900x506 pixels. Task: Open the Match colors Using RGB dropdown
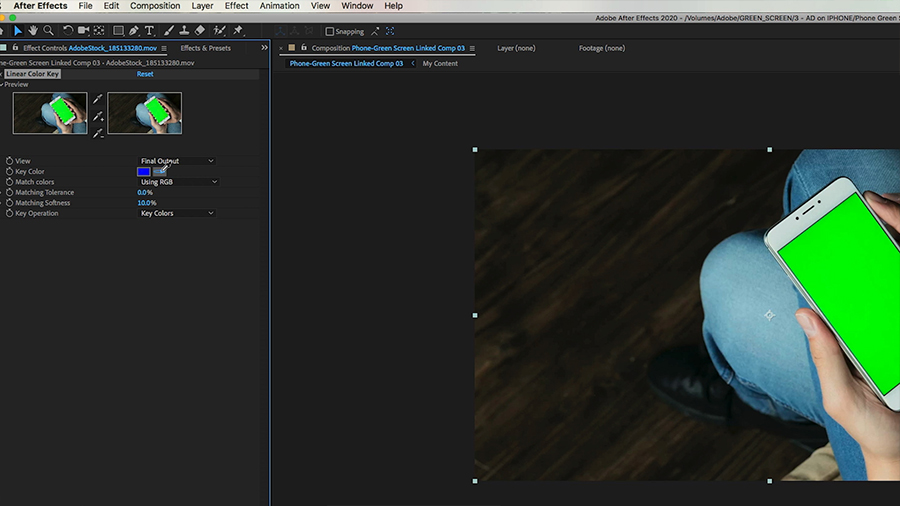179,182
